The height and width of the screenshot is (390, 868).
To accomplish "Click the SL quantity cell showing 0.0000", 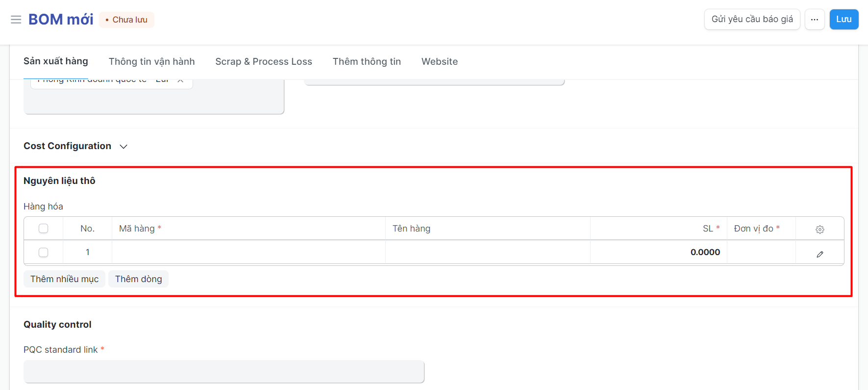I will pyautogui.click(x=658, y=252).
